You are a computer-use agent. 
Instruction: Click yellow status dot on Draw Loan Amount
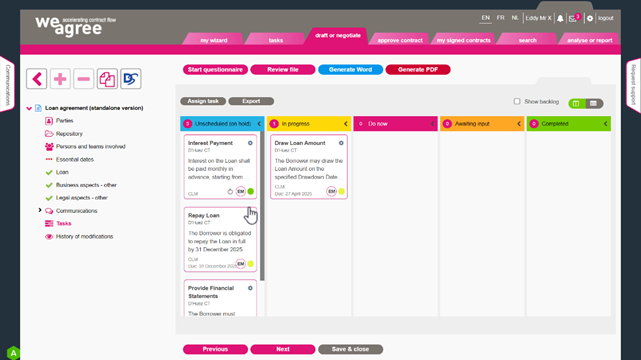tap(341, 191)
